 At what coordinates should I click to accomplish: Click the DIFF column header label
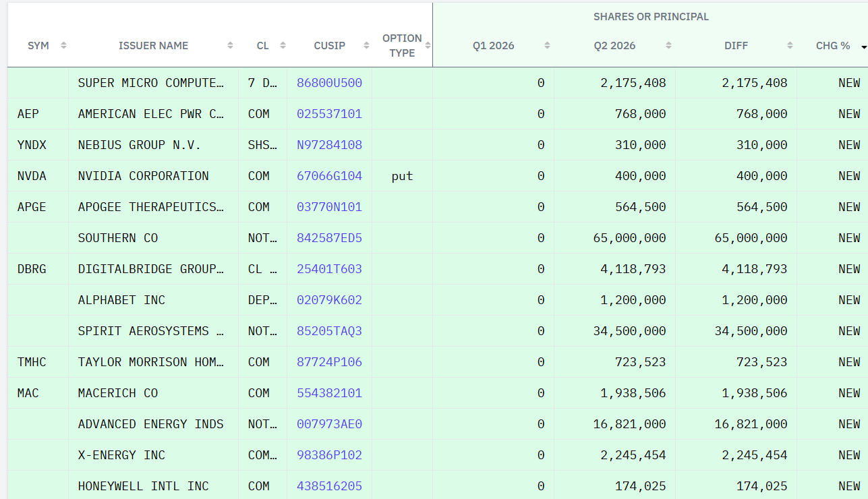736,46
